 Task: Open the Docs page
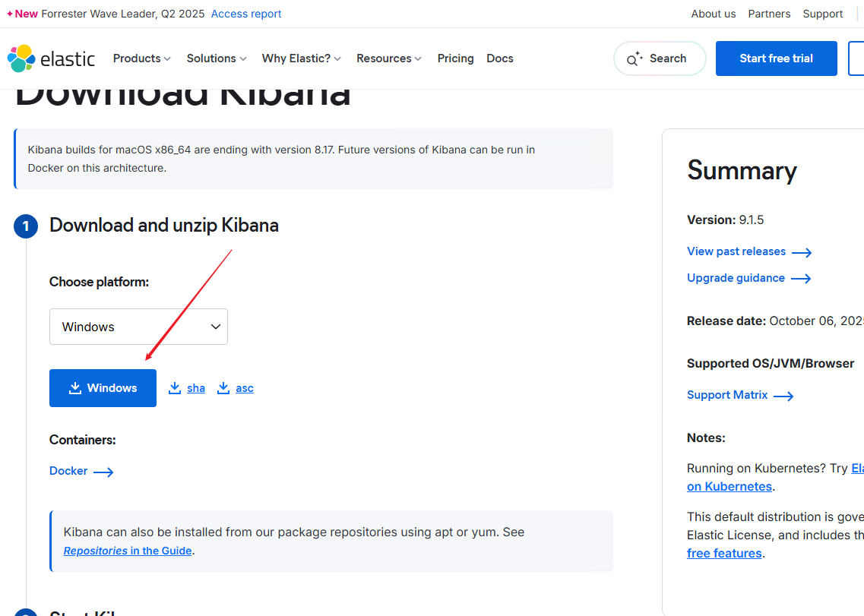point(500,58)
